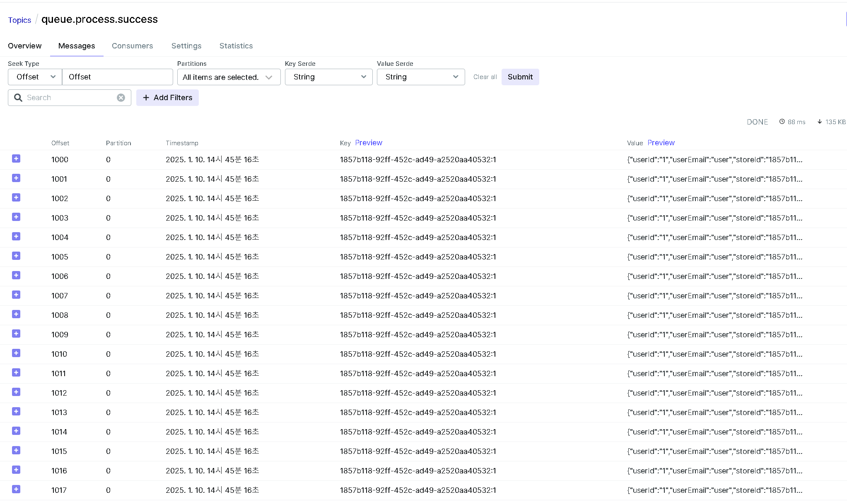Open the Value Serde String dropdown
This screenshot has width=847, height=504.
(420, 77)
